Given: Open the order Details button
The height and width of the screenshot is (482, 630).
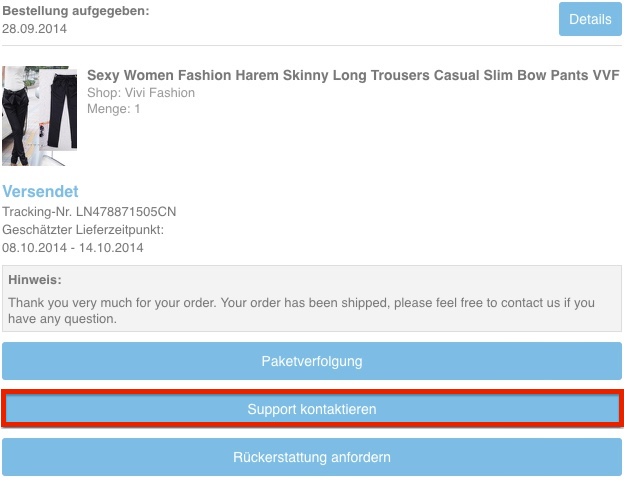Looking at the screenshot, I should point(590,19).
